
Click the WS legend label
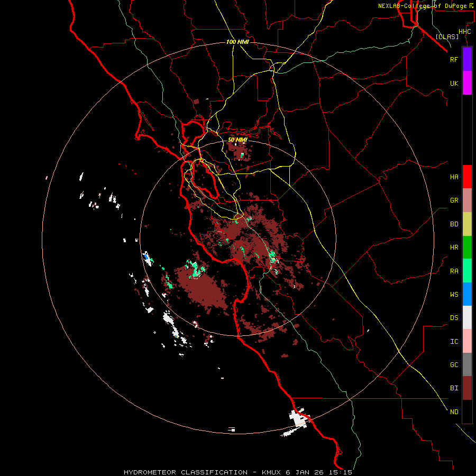[x=454, y=294]
